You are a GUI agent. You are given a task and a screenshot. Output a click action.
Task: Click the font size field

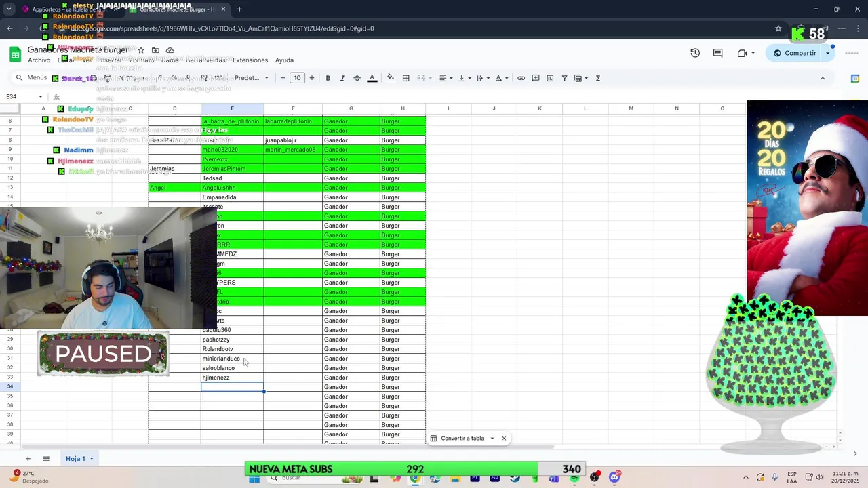297,78
